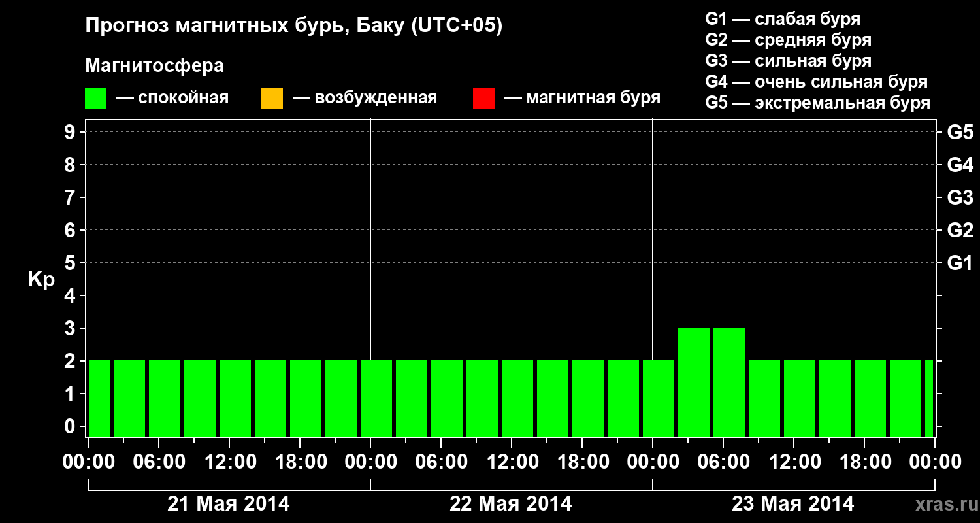This screenshot has width=980, height=523.
Task: Click the right-axis 'G4' level label
Action: point(960,165)
